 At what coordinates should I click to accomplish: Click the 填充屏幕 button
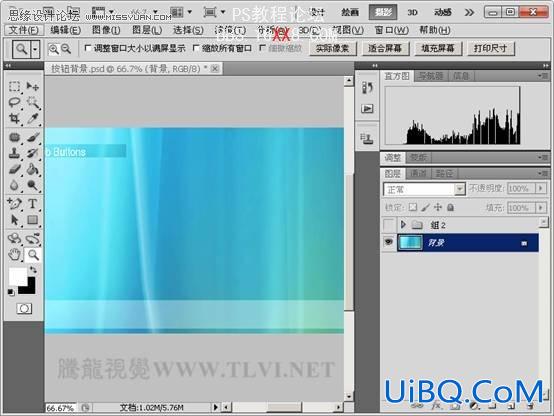click(x=438, y=48)
